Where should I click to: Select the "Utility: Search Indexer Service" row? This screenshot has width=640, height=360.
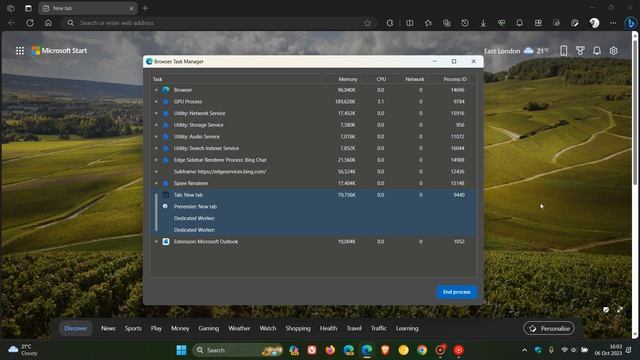pos(313,148)
